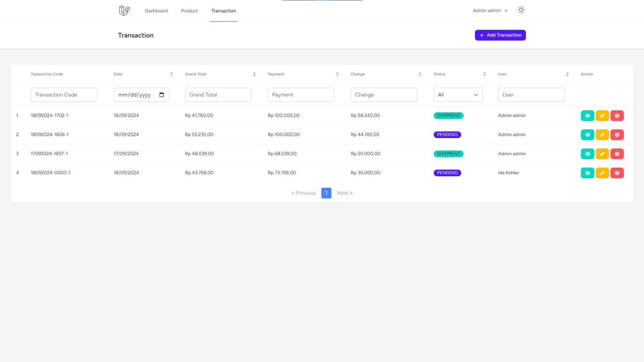Open the Status filter dropdown showing All
This screenshot has height=362, width=644.
coord(458,95)
